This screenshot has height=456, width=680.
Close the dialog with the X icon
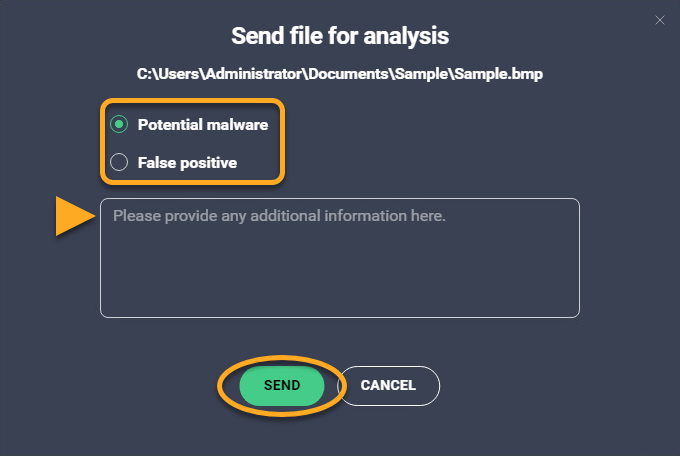coord(659,19)
